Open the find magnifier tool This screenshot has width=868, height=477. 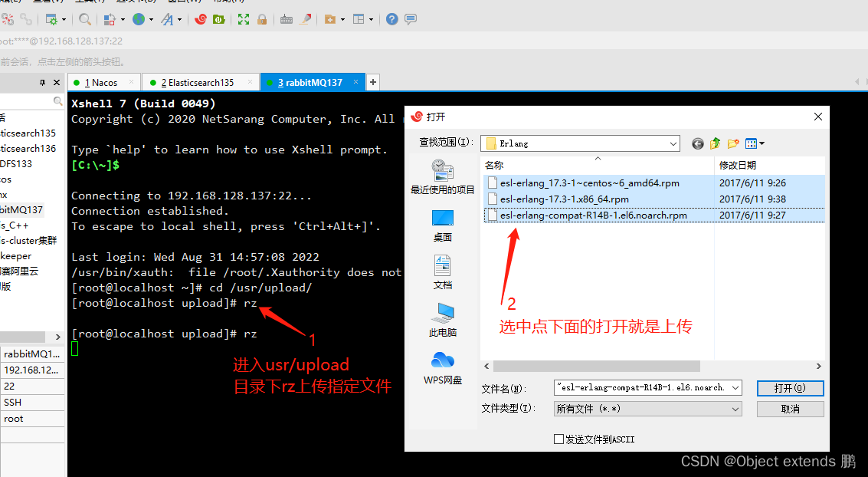(85, 19)
